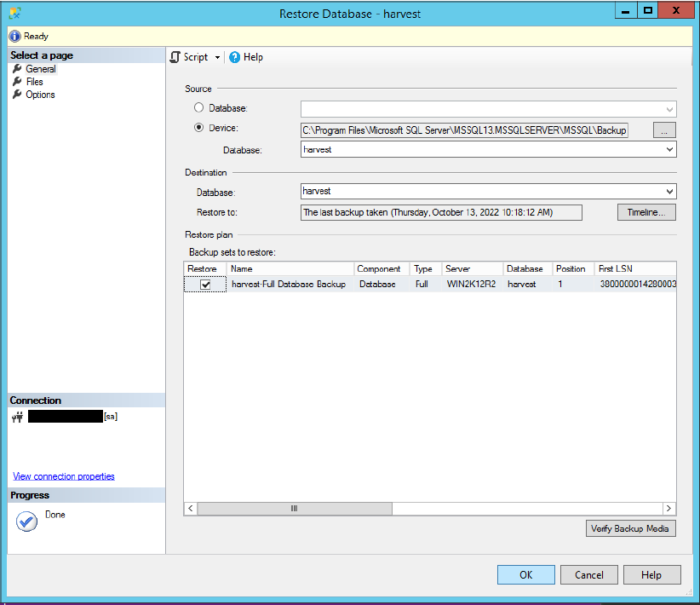Select the Database source radio button

click(198, 107)
